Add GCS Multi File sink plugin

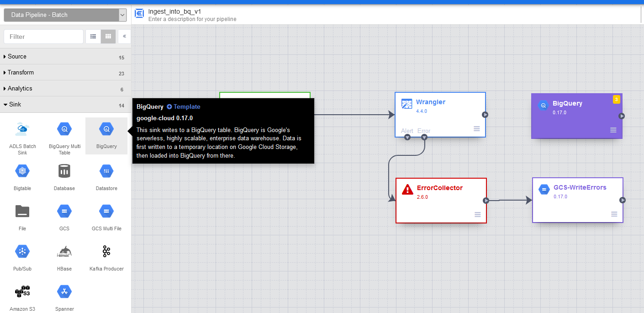point(106,218)
